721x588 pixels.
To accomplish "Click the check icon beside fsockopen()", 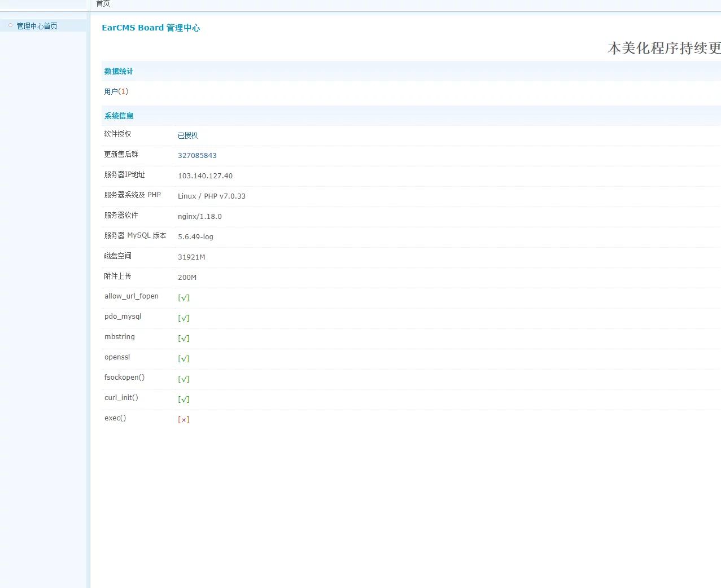I will [183, 379].
